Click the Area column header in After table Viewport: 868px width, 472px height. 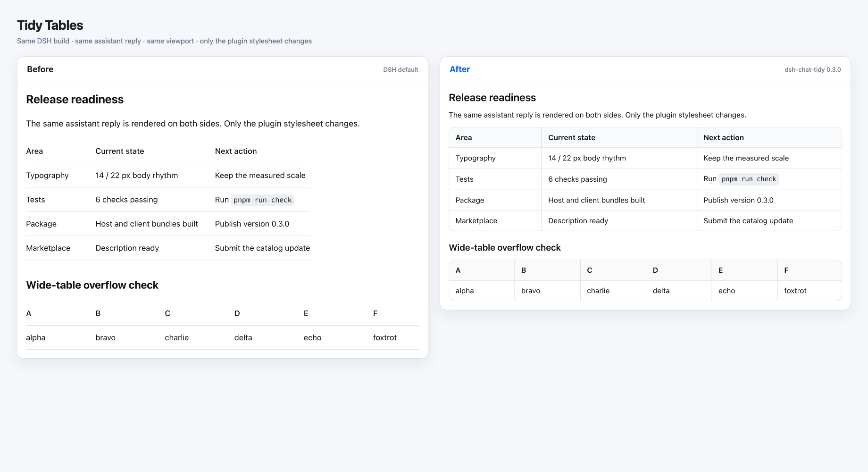click(495, 138)
